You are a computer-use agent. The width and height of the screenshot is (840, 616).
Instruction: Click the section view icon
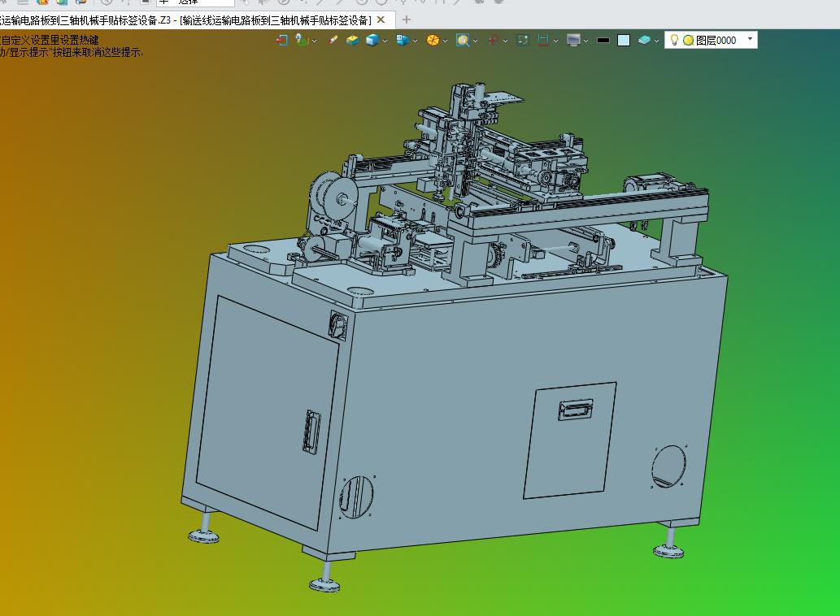(543, 40)
